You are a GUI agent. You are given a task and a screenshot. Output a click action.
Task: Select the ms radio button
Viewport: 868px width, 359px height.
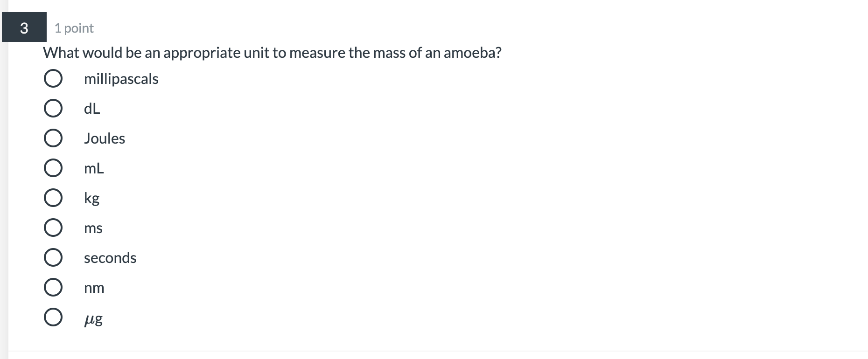pos(53,228)
